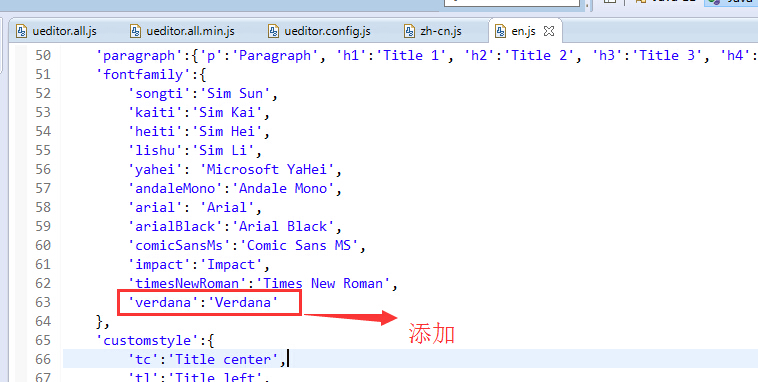The height and width of the screenshot is (382, 758).
Task: Click the 'Title 1' string on line 50
Action: coord(410,56)
